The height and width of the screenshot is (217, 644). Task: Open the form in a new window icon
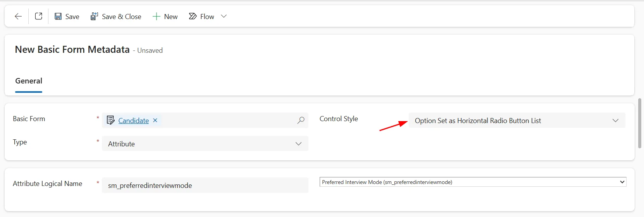pos(38,16)
